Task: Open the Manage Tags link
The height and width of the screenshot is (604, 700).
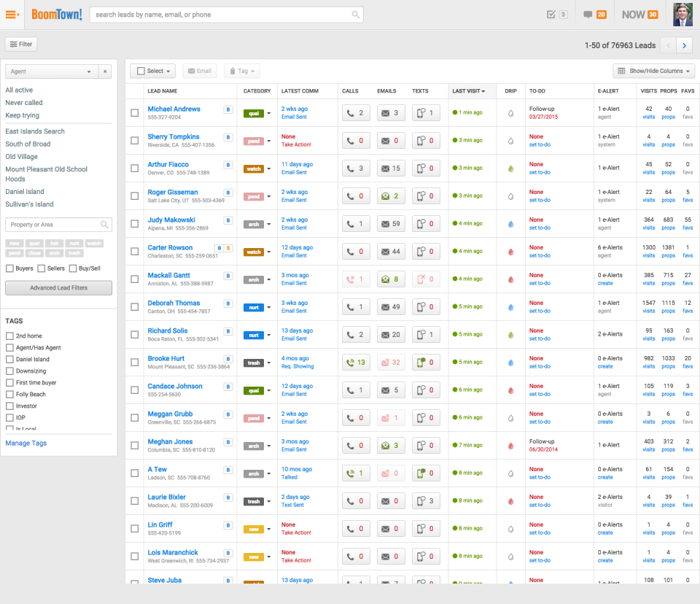Action: (x=26, y=443)
